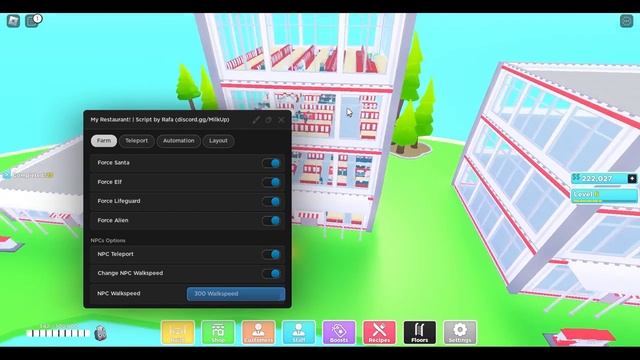Open the blue Staff button

click(299, 332)
